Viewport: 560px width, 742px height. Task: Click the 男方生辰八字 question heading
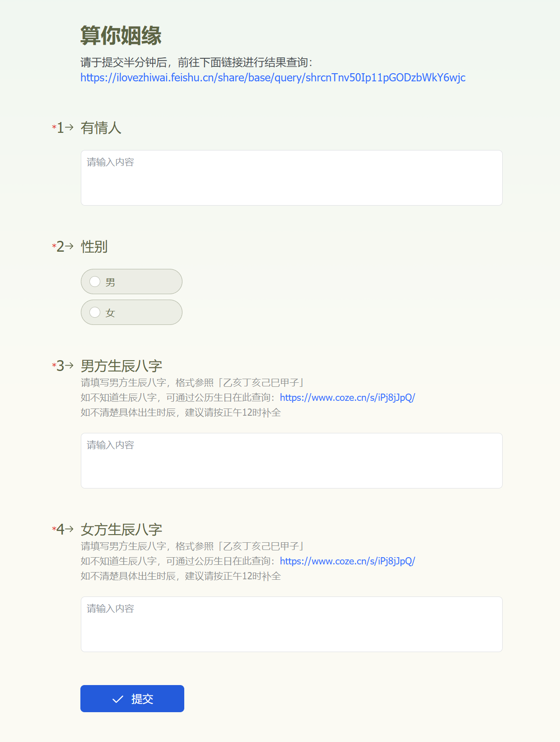coord(121,366)
